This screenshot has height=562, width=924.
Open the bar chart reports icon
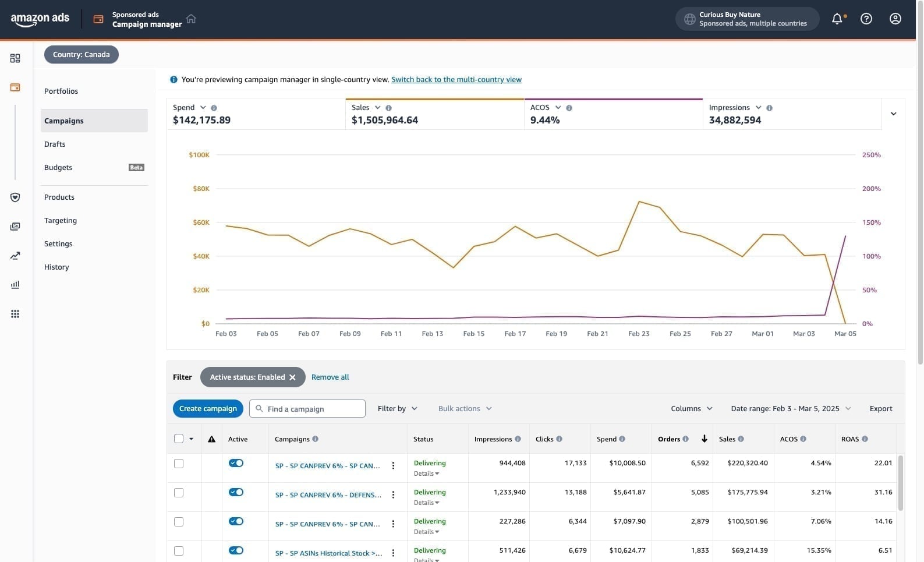15,285
